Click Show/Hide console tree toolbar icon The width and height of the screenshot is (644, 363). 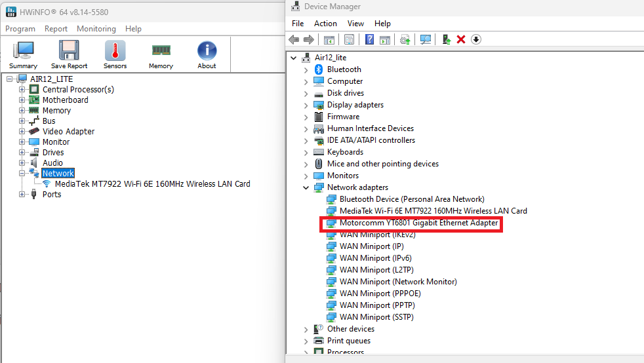[329, 40]
